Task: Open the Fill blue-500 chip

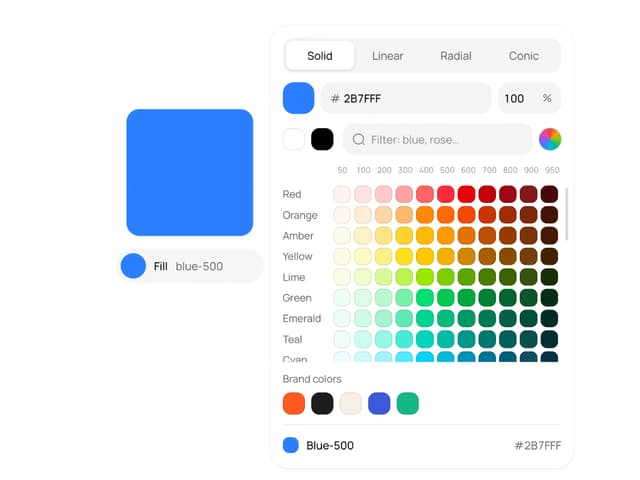Action: click(x=190, y=266)
